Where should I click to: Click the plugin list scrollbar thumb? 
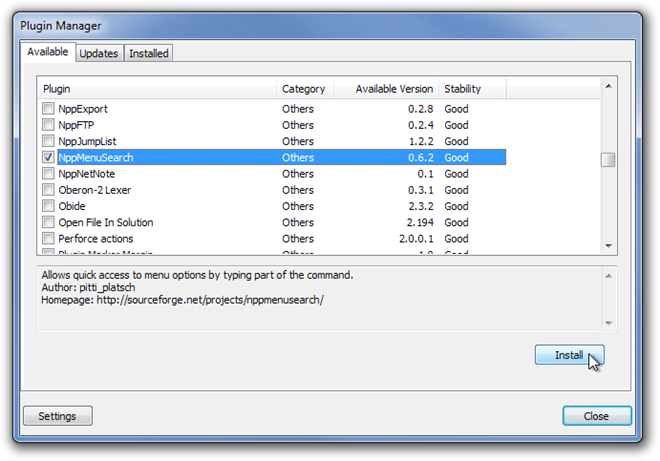tap(607, 160)
